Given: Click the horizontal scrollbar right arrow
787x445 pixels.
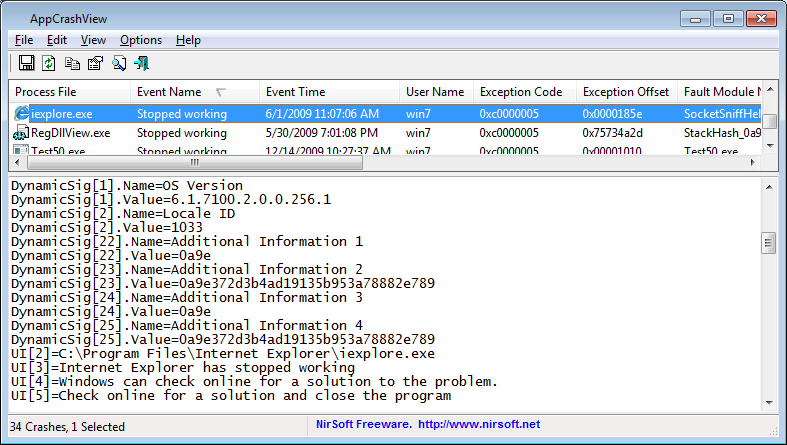Looking at the screenshot, I should point(752,162).
